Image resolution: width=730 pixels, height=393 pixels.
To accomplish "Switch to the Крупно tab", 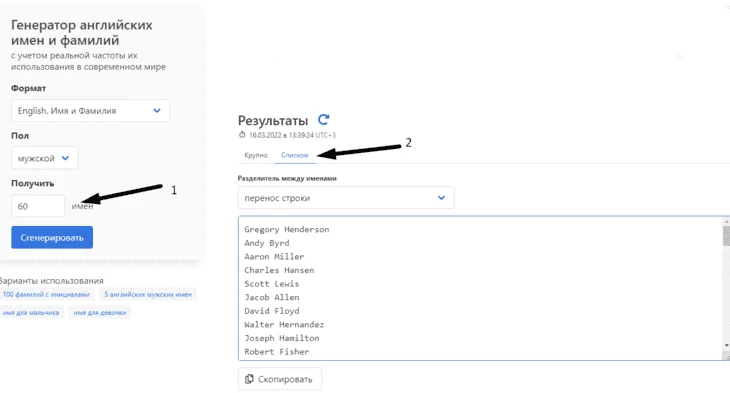I will (256, 155).
